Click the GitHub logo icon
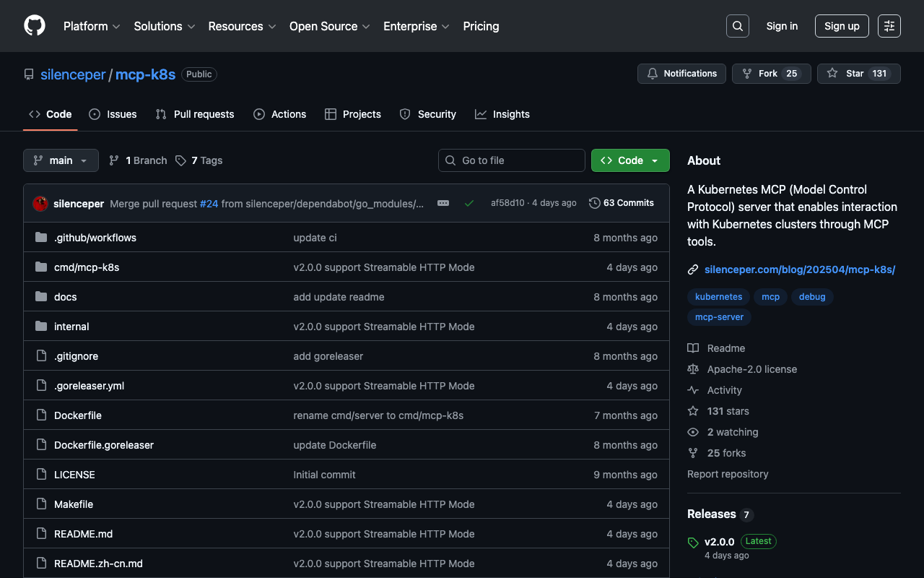This screenshot has width=924, height=578. 35,26
